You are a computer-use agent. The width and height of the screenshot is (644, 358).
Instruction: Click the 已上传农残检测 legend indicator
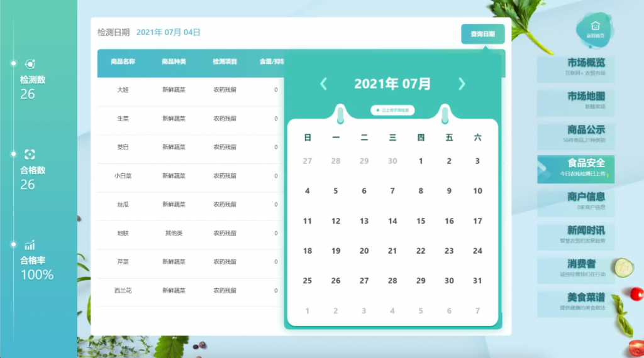(x=392, y=111)
